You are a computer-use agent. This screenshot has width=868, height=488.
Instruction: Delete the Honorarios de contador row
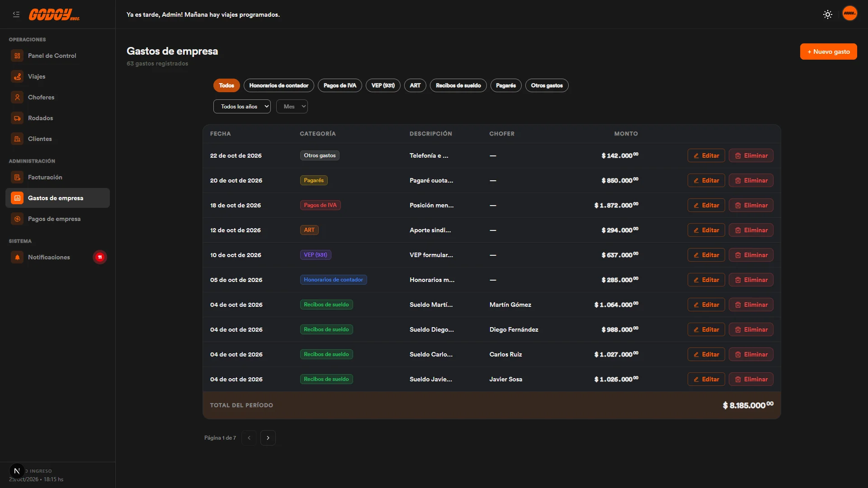tap(751, 280)
